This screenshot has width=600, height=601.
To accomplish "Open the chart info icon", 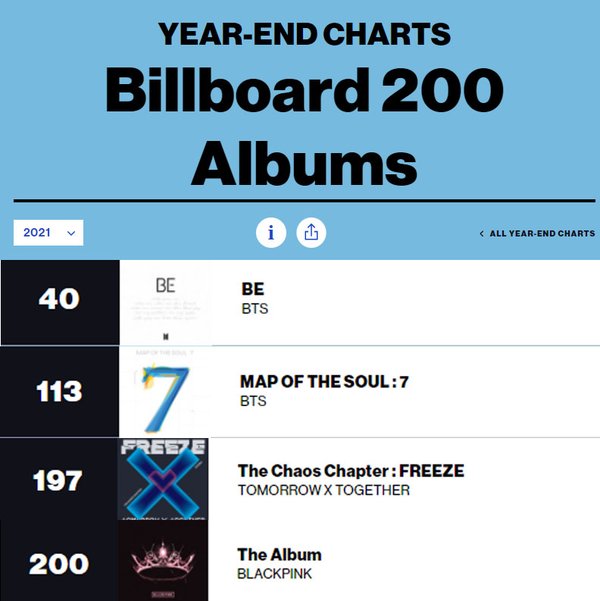I will pos(271,233).
